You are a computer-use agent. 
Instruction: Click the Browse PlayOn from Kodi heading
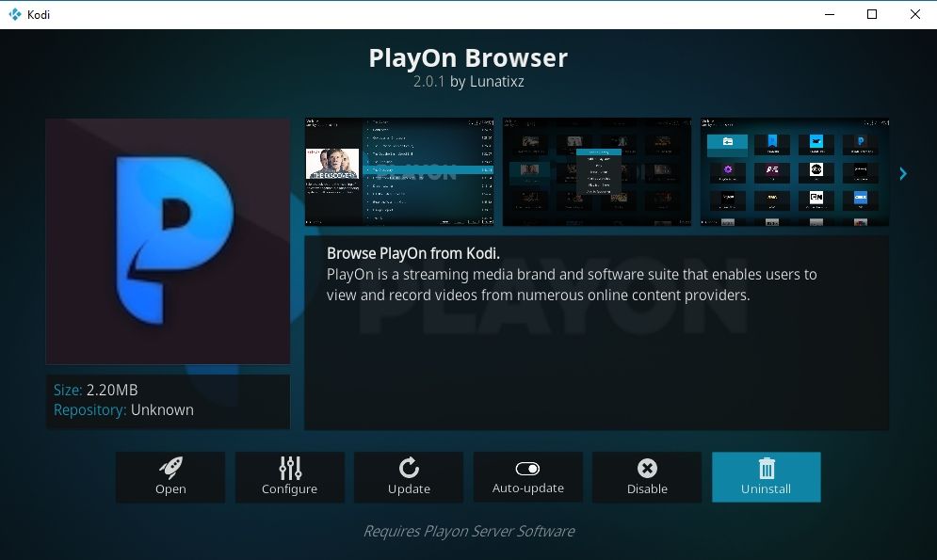(412, 253)
